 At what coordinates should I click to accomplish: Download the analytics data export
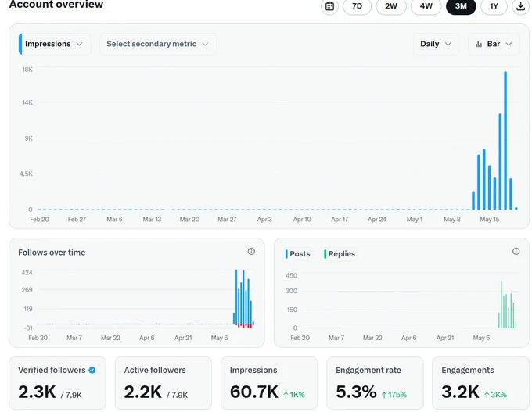520,6
